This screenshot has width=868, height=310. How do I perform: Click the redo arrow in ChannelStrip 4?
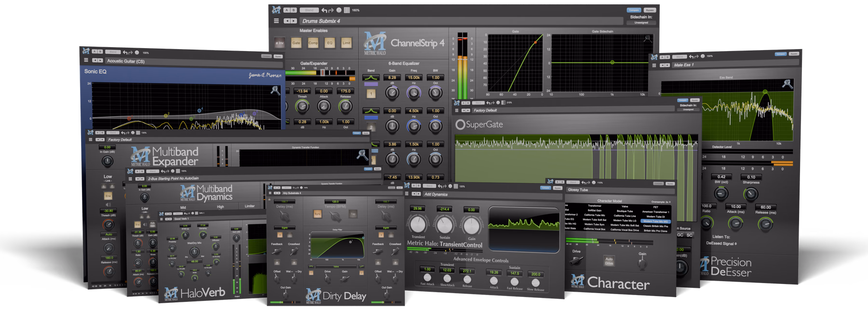331,10
